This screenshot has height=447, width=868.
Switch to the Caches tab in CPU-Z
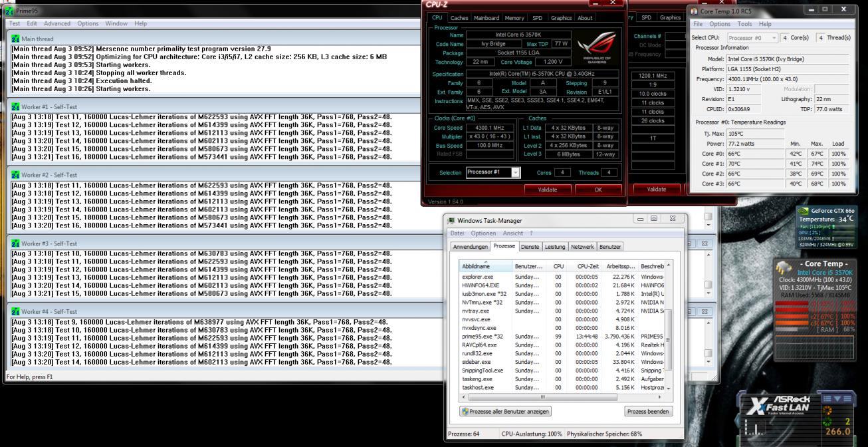click(459, 18)
